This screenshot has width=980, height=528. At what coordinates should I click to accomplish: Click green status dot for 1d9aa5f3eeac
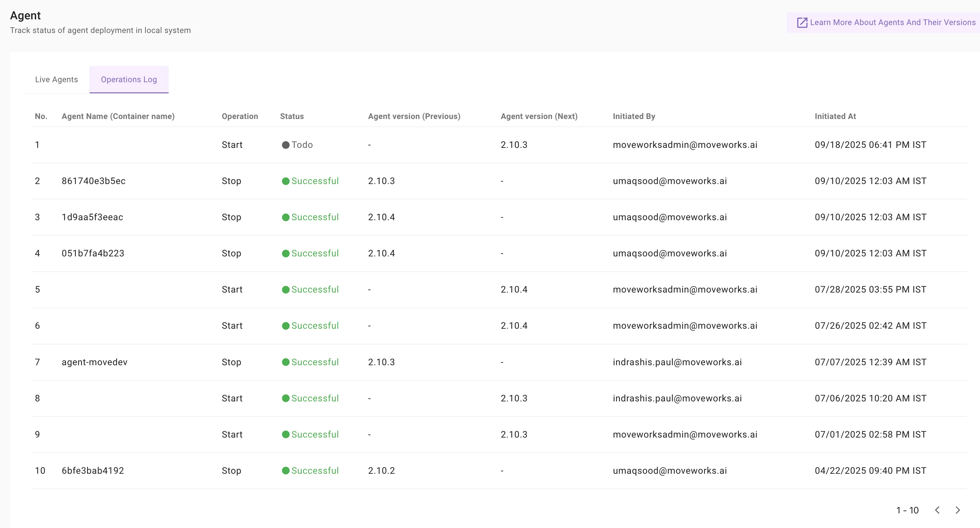(286, 217)
